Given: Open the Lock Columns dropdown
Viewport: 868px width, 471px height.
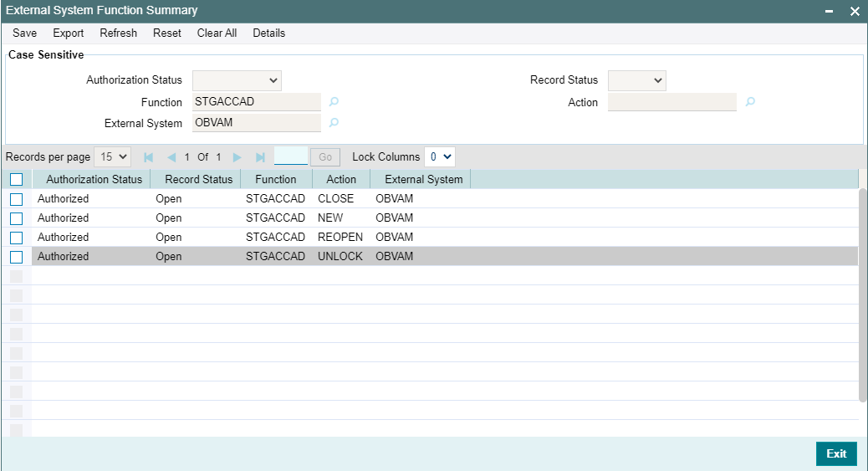Looking at the screenshot, I should click(x=440, y=156).
